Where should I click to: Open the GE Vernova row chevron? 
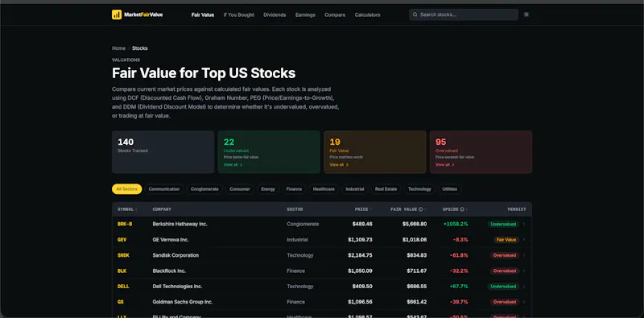[524, 240]
